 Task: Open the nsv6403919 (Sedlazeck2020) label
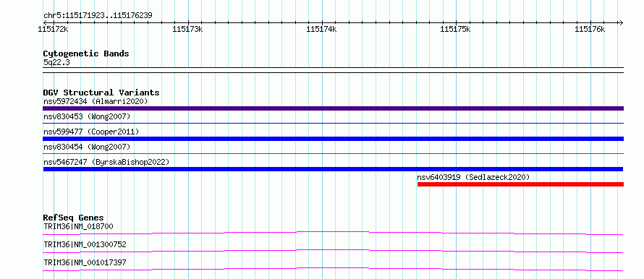pyautogui.click(x=473, y=177)
